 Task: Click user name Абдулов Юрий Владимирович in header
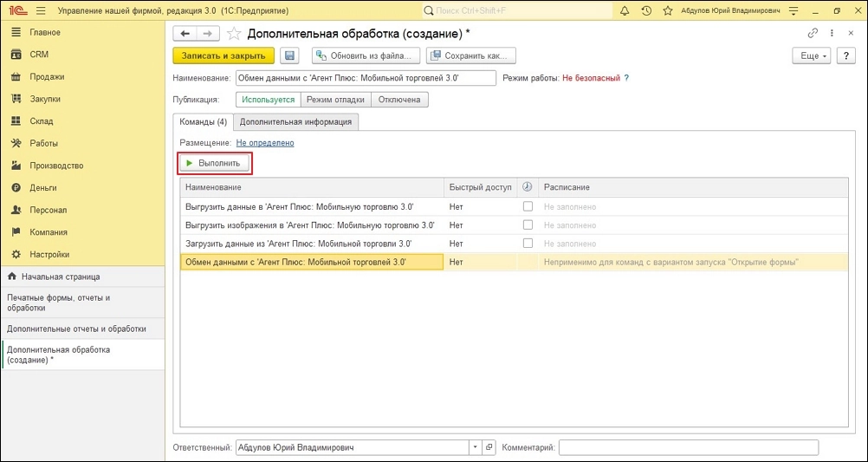click(732, 10)
